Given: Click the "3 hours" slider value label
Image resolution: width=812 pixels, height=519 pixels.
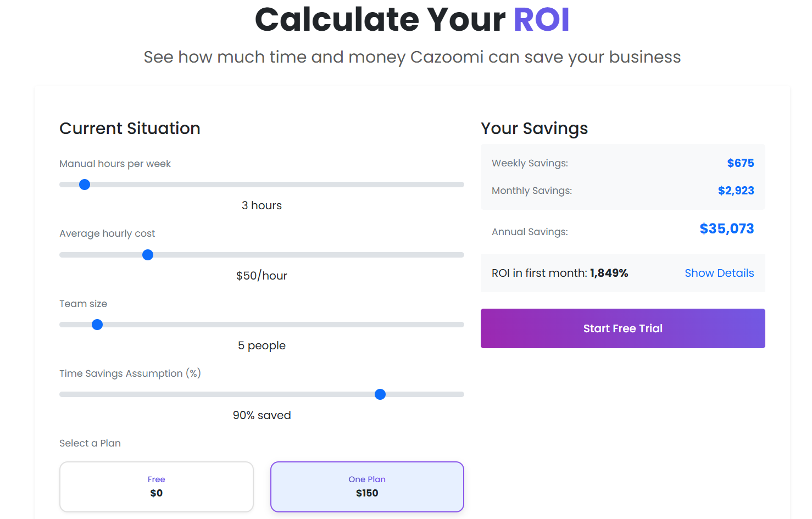Looking at the screenshot, I should click(x=262, y=205).
